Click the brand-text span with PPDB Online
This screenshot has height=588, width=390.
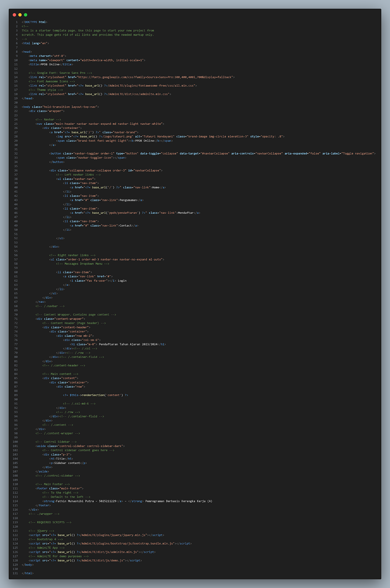coord(114,141)
